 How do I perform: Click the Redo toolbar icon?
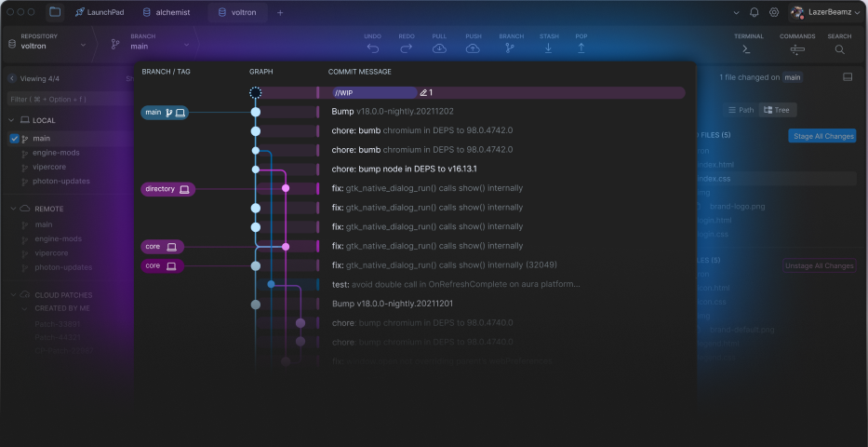pyautogui.click(x=406, y=47)
